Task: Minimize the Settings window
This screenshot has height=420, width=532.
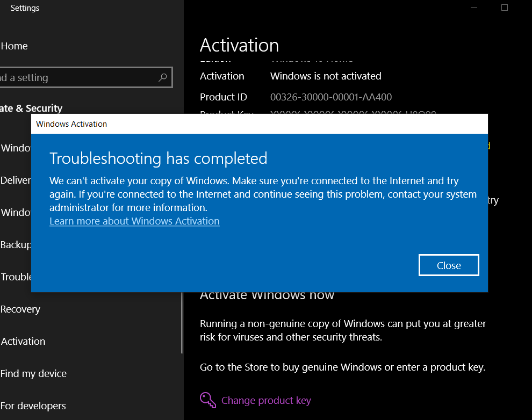Action: [x=473, y=8]
